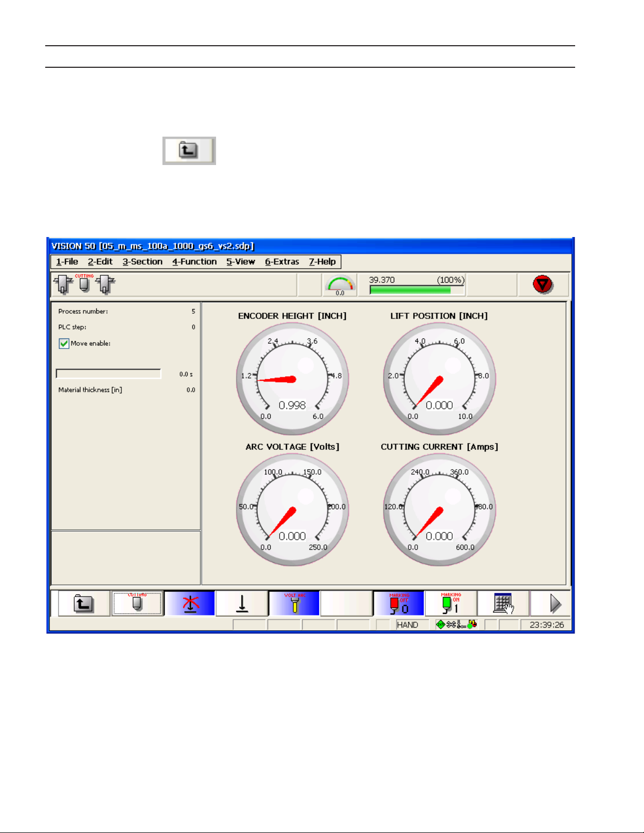
Task: Click the return arrow button in bottom toolbar
Action: (x=84, y=603)
